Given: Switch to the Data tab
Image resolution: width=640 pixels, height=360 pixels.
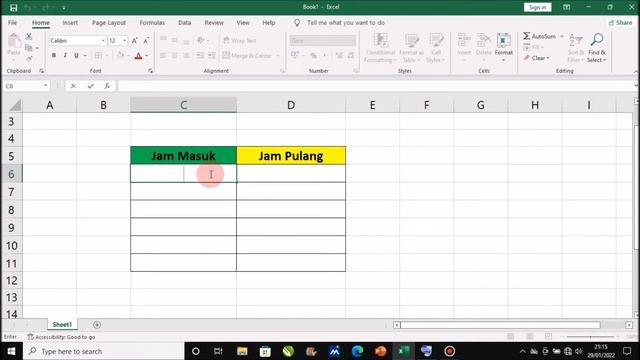Looking at the screenshot, I should coord(184,23).
